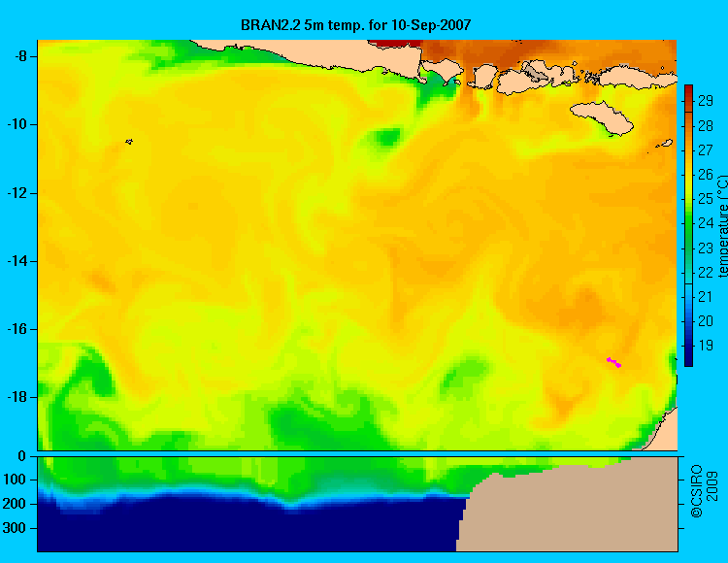Click the colorbar value "24"
This screenshot has height=563, width=728.
pyautogui.click(x=706, y=223)
